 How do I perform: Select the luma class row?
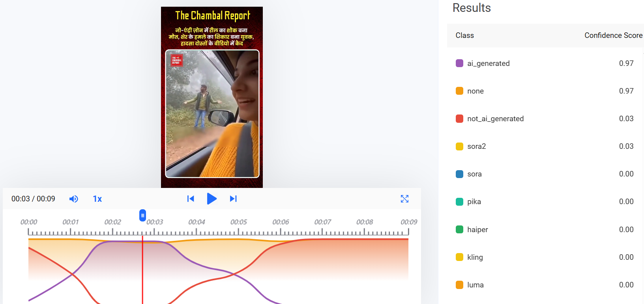pyautogui.click(x=545, y=285)
